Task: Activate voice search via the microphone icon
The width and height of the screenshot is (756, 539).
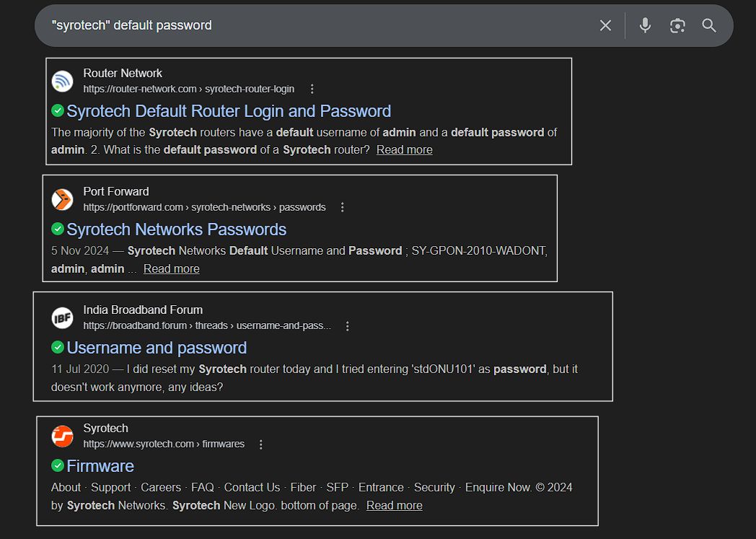Action: coord(644,25)
